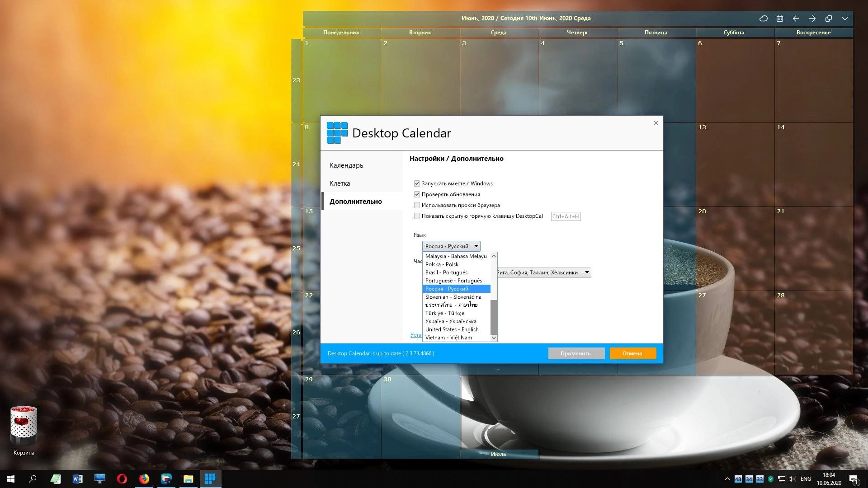Click Desktop Calendar taskbar icon
The width and height of the screenshot is (868, 488).
pyautogui.click(x=210, y=479)
